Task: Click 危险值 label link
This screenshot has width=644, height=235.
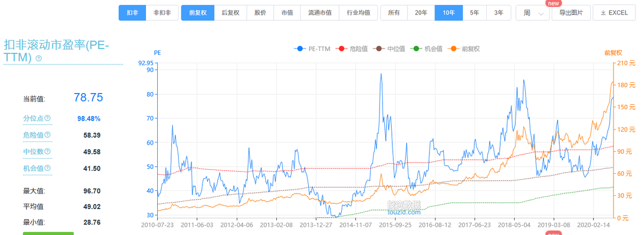Action: point(33,135)
